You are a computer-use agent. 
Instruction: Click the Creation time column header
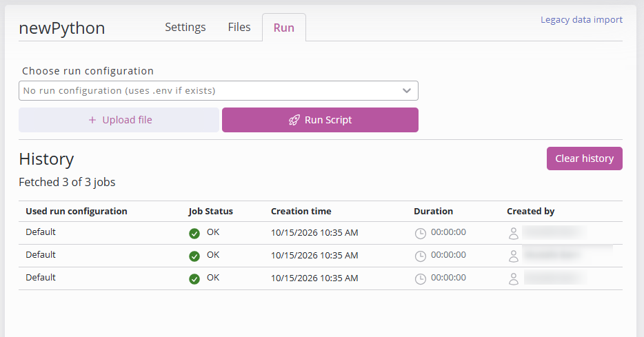301,211
